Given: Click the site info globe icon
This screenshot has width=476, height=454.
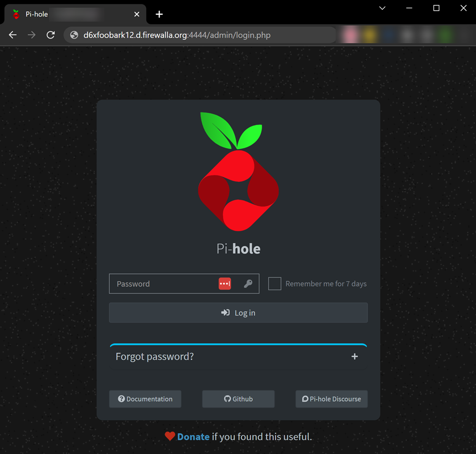Looking at the screenshot, I should (x=74, y=35).
